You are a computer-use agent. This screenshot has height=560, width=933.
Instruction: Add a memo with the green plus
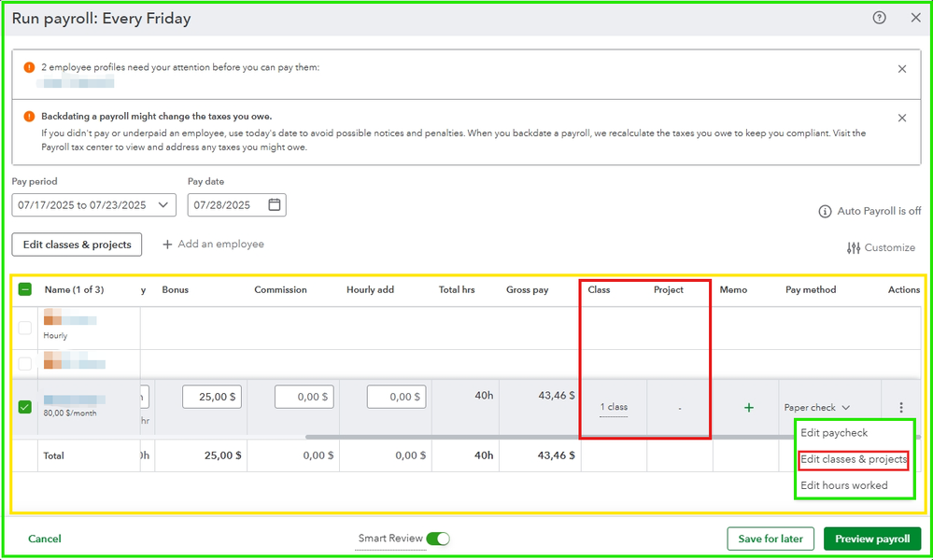tap(748, 407)
